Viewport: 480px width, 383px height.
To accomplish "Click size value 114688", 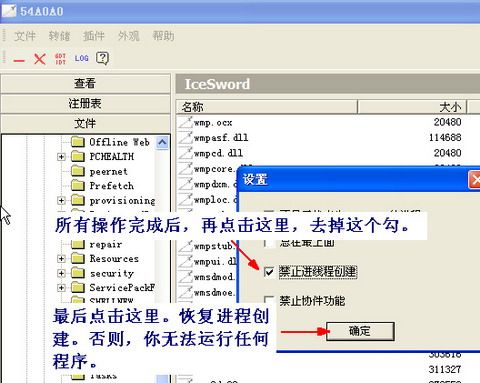I will [445, 137].
